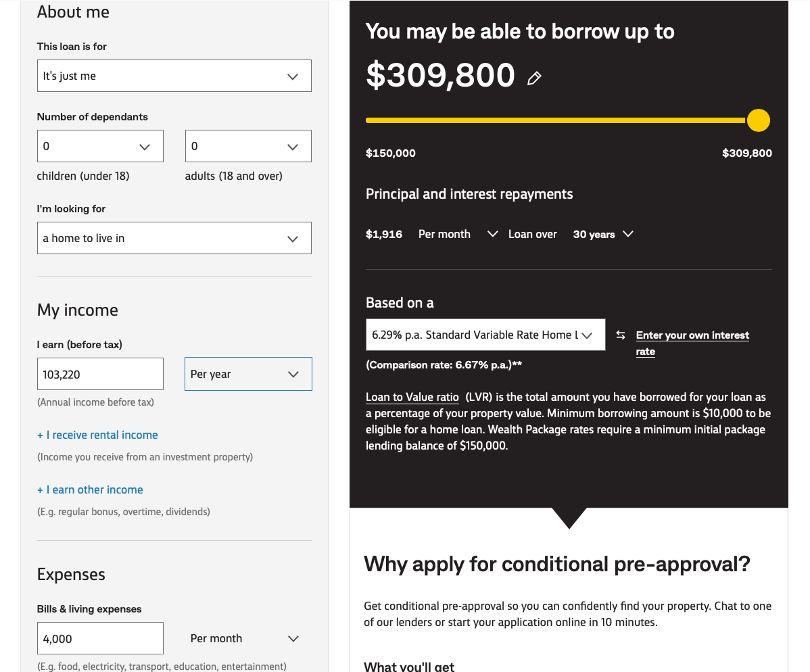Select loan term '30 years' dropdown
The height and width of the screenshot is (672, 810).
[602, 234]
